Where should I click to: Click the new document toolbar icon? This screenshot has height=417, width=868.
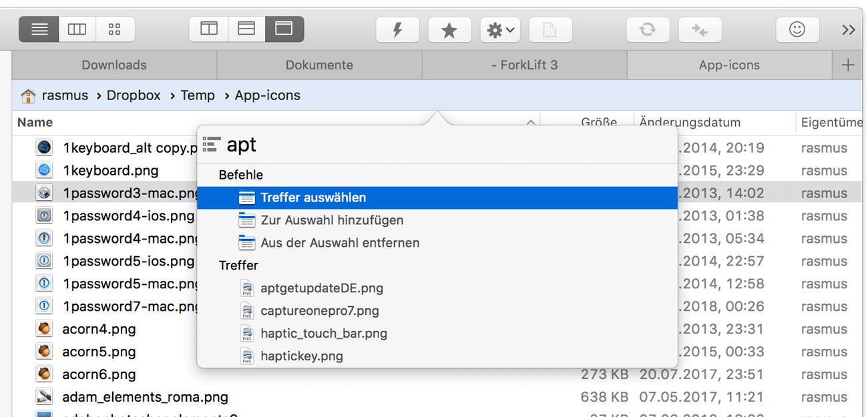tap(550, 30)
